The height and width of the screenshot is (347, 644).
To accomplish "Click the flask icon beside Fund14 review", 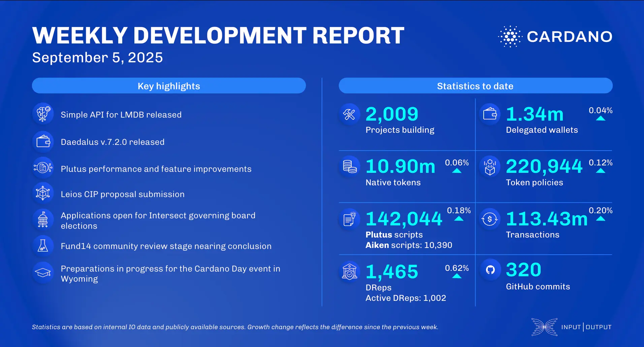I will click(x=43, y=246).
